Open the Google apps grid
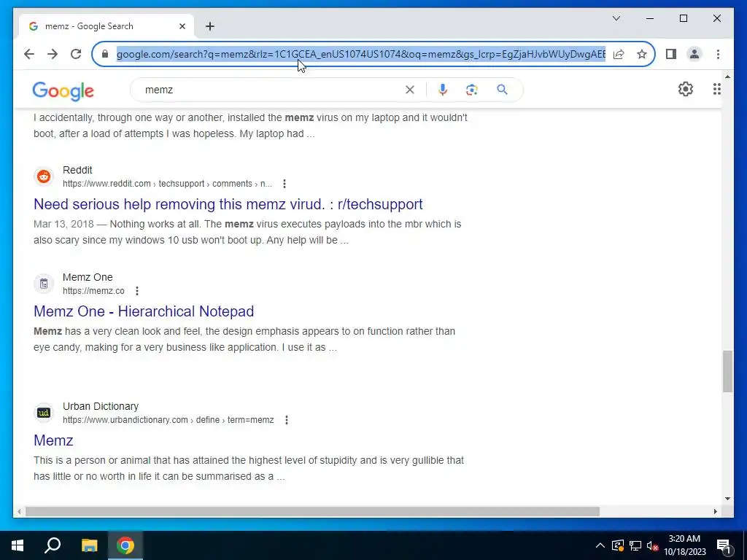 click(x=716, y=89)
